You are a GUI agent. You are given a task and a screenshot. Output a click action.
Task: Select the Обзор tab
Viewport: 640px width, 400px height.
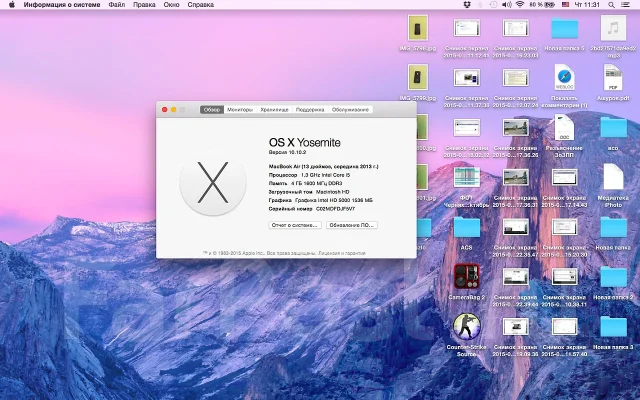click(212, 110)
